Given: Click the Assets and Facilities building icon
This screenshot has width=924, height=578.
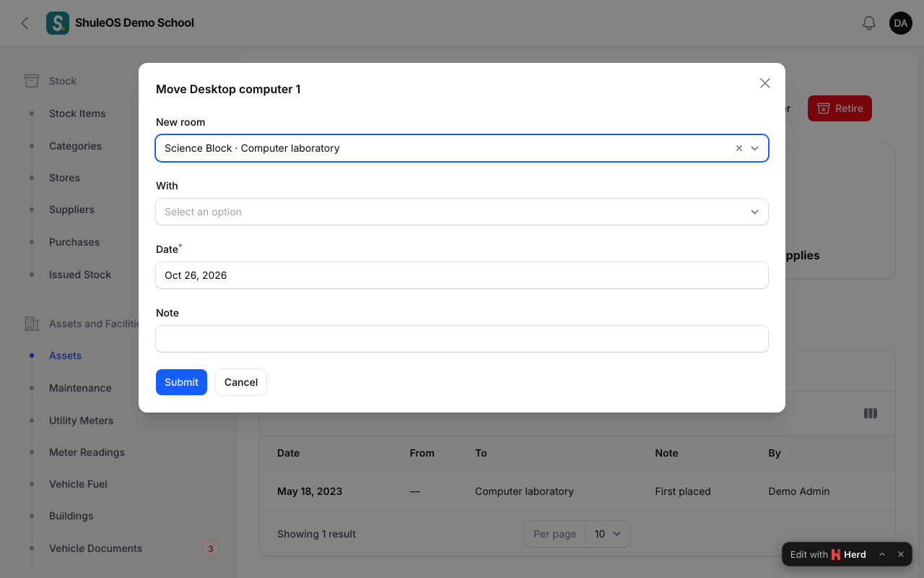Looking at the screenshot, I should (32, 324).
